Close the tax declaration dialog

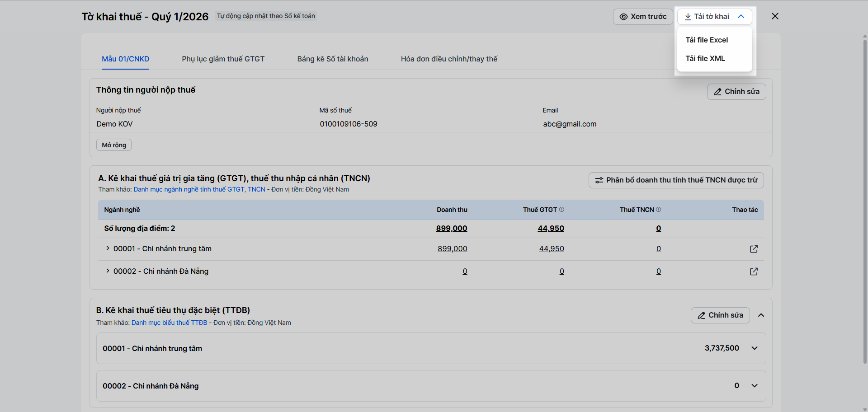click(775, 16)
